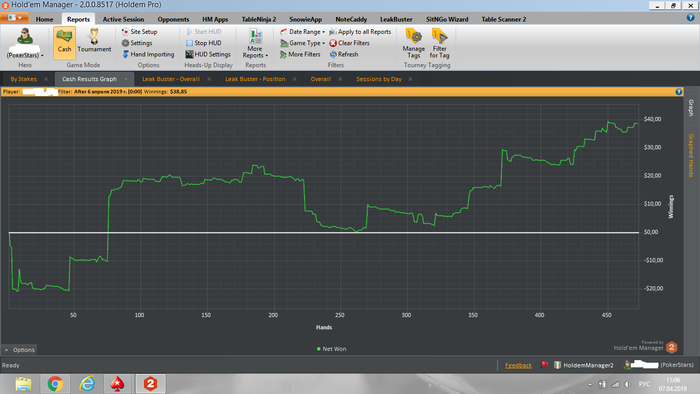Viewport: 700px width, 394px height.
Task: Open the Feedback link
Action: 518,365
